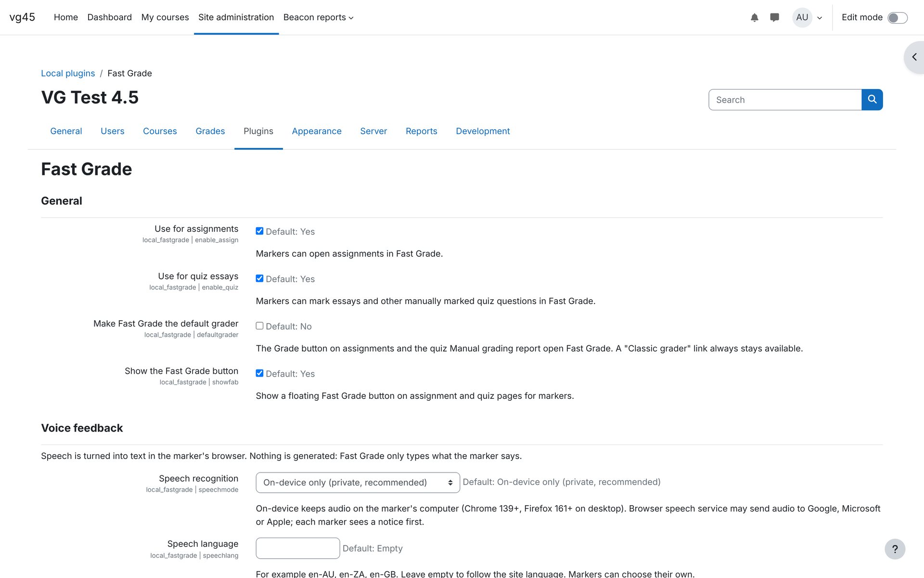
Task: Open My courses in top navigation
Action: tap(165, 17)
